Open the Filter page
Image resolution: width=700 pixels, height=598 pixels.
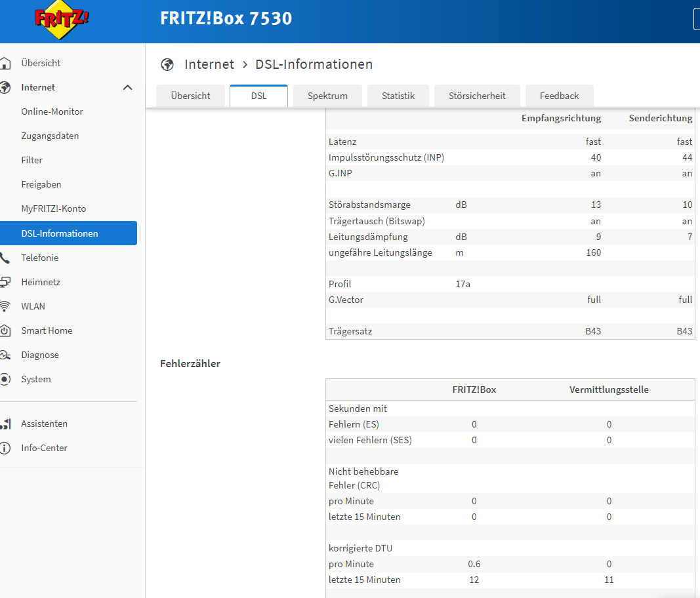pyautogui.click(x=31, y=160)
